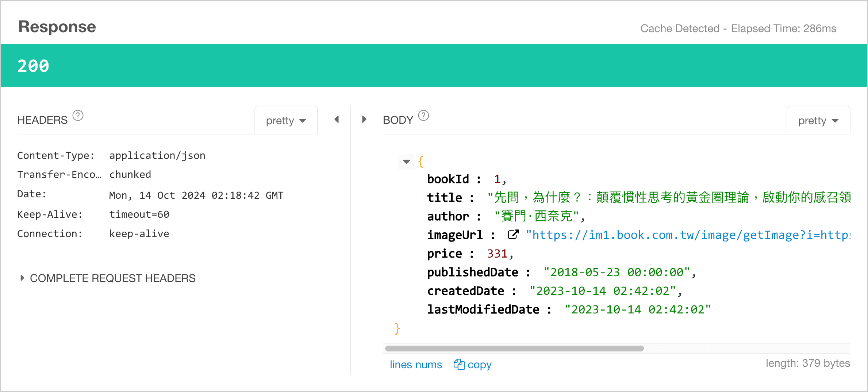Collapse body panel with right arrow

[364, 119]
